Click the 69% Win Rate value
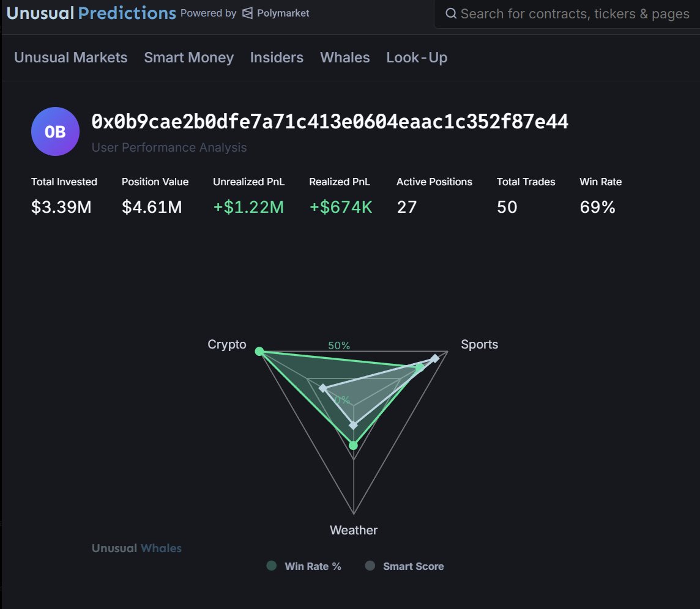The height and width of the screenshot is (609, 700). pyautogui.click(x=597, y=207)
